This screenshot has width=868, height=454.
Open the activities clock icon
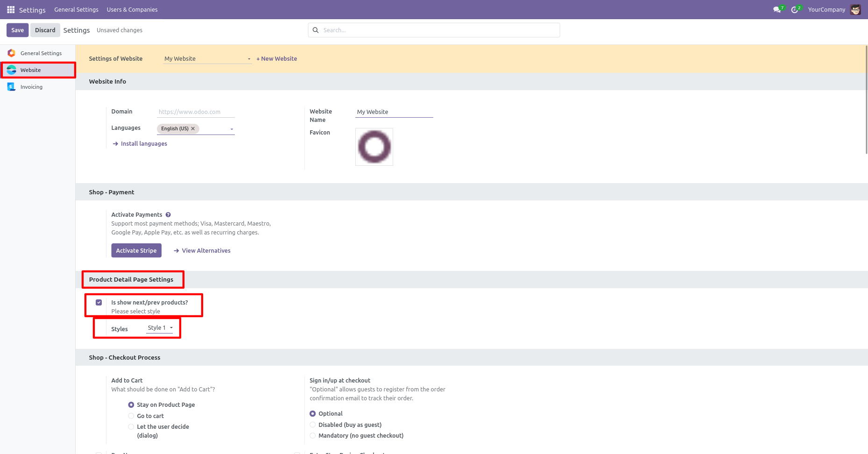(x=795, y=10)
